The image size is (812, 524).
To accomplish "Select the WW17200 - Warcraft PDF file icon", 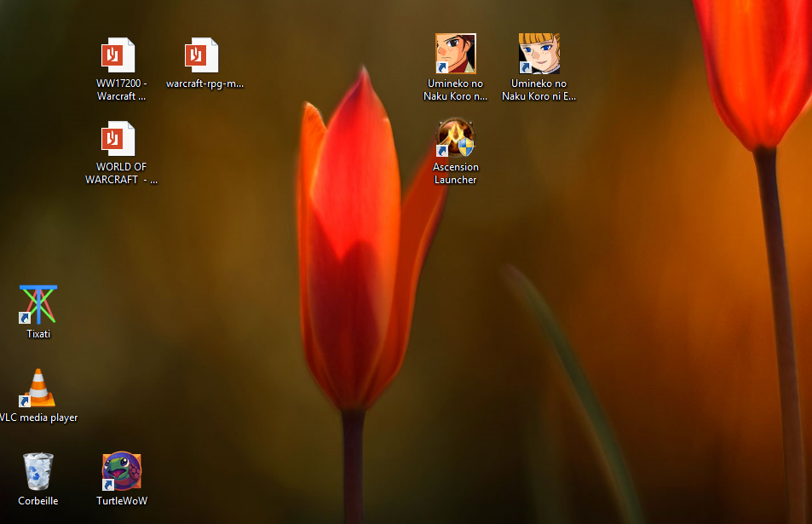I will point(118,55).
